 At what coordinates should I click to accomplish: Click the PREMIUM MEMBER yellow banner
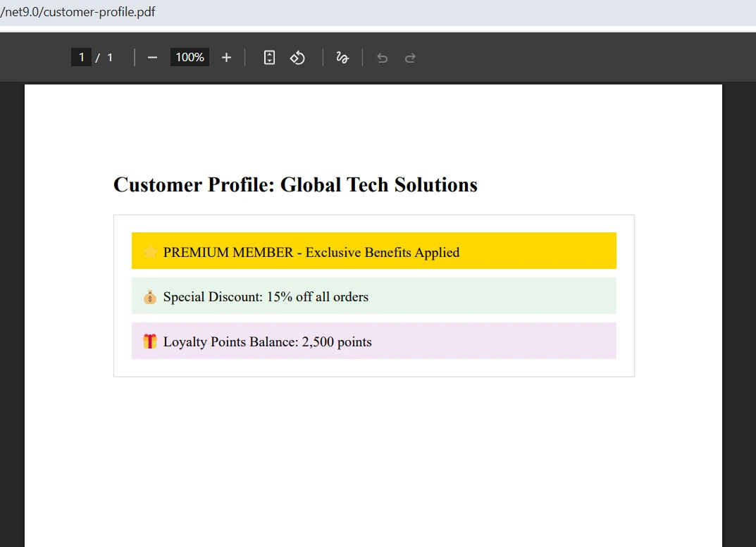[x=373, y=251]
